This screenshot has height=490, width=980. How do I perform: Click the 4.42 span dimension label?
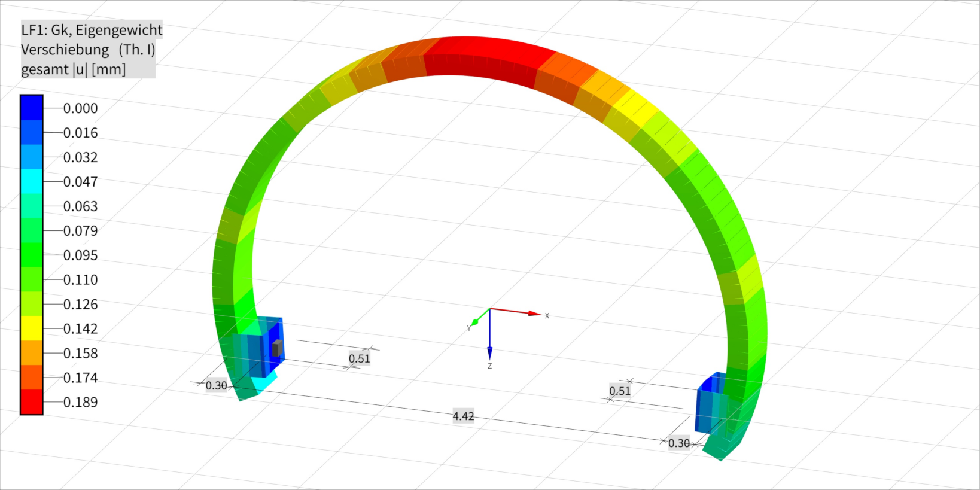(463, 416)
